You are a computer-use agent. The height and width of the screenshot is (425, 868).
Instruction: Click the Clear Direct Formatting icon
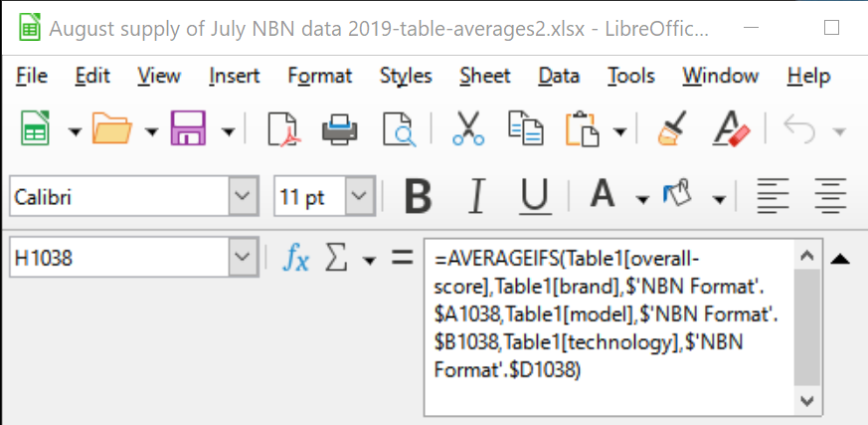pyautogui.click(x=732, y=129)
